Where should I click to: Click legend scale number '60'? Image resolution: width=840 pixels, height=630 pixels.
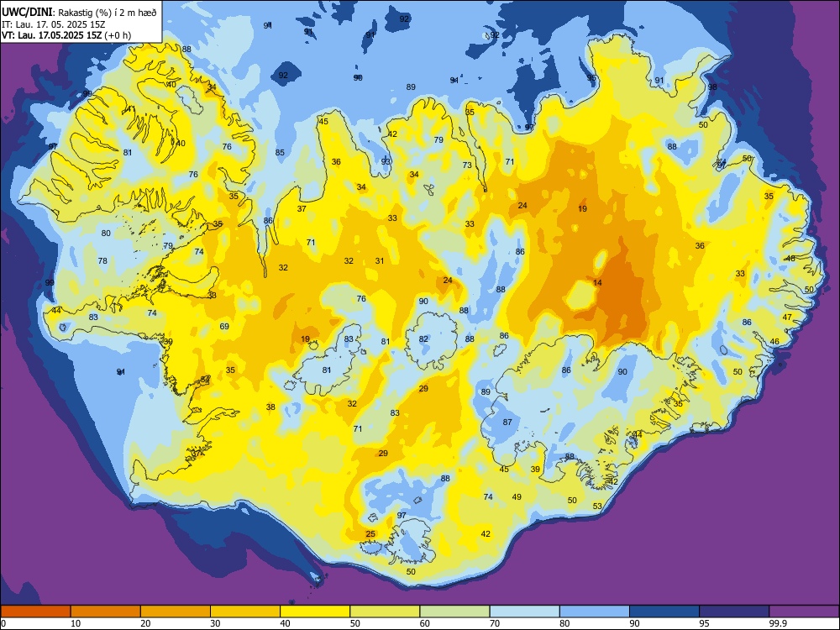[x=425, y=623]
